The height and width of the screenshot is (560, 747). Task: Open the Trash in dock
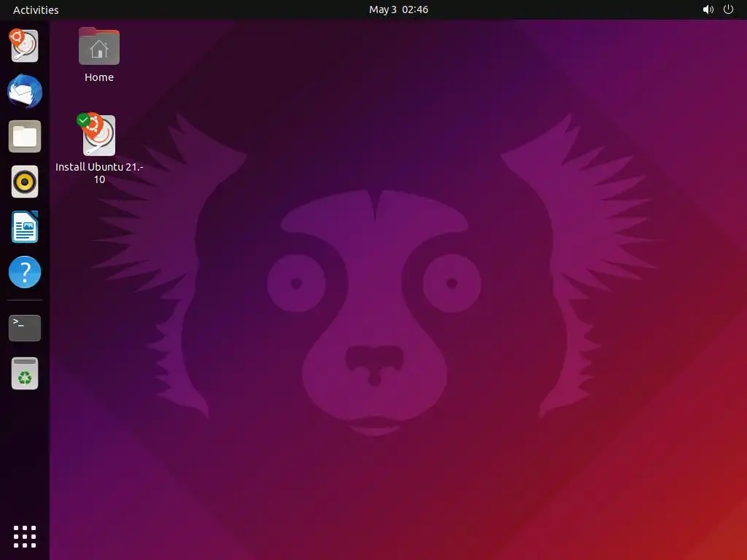[25, 373]
